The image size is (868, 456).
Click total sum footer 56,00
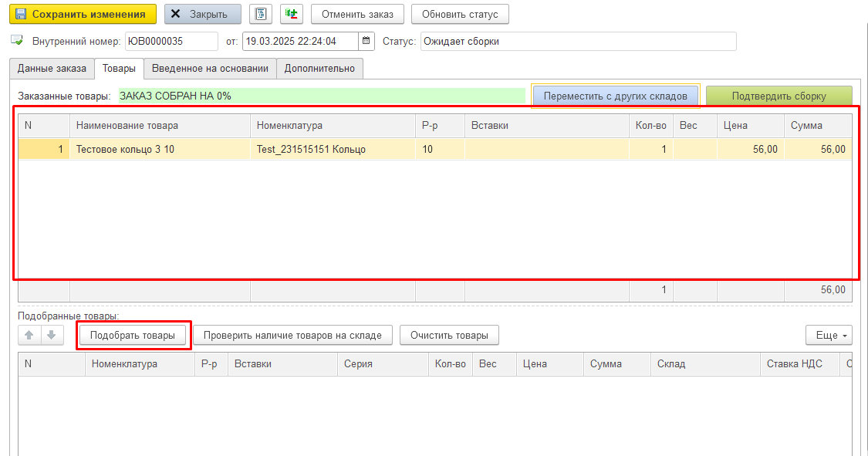pos(818,290)
